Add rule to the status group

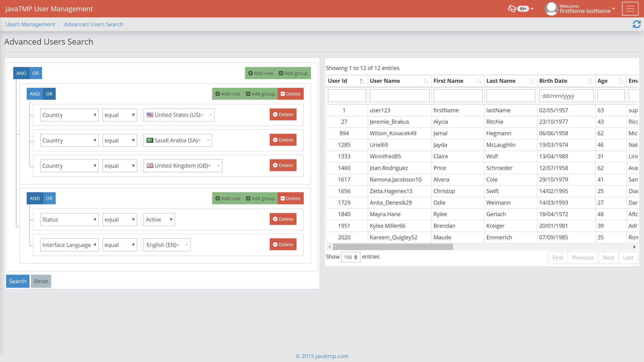point(227,198)
